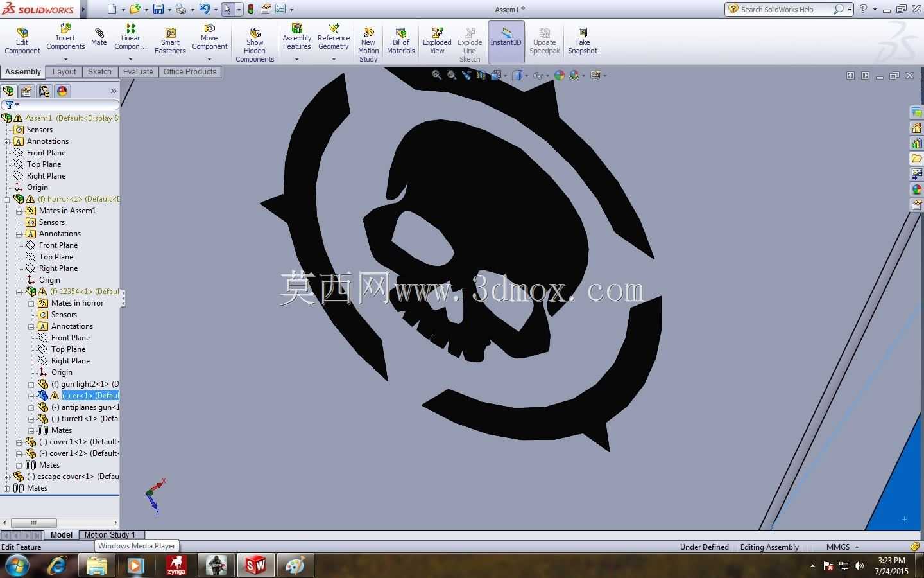Expand Mates in Assem1 folder
This screenshot has height=578, width=924.
tap(19, 211)
